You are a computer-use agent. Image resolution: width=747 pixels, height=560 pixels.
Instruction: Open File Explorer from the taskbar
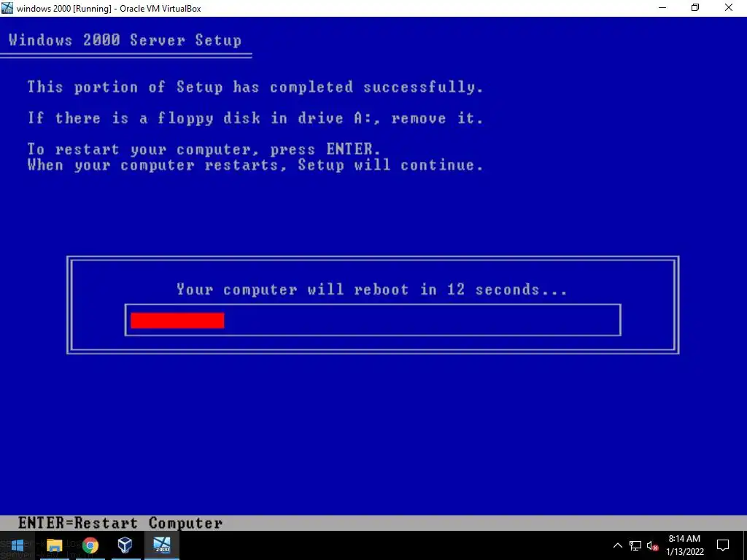pyautogui.click(x=54, y=545)
